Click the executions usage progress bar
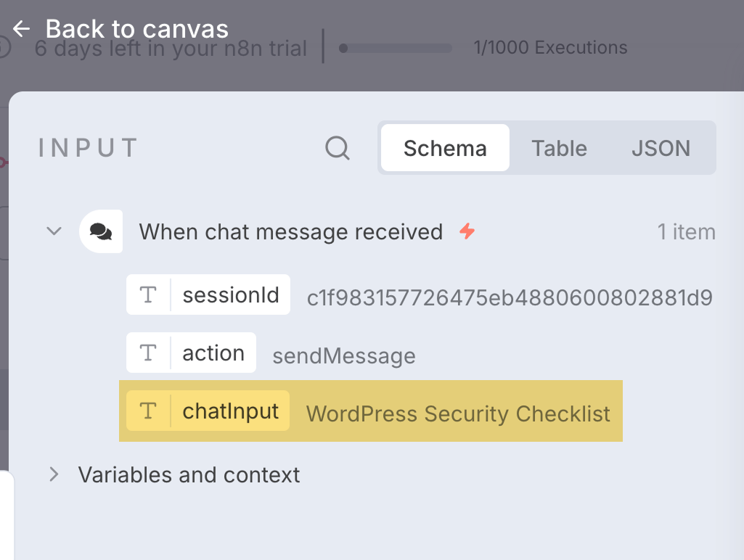The image size is (744, 560). point(396,49)
